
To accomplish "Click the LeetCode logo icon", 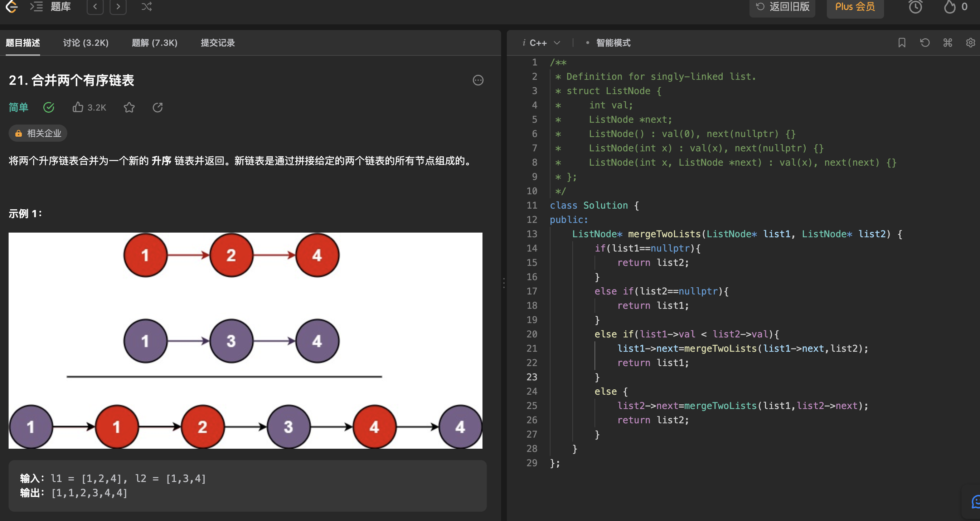I will click(11, 6).
